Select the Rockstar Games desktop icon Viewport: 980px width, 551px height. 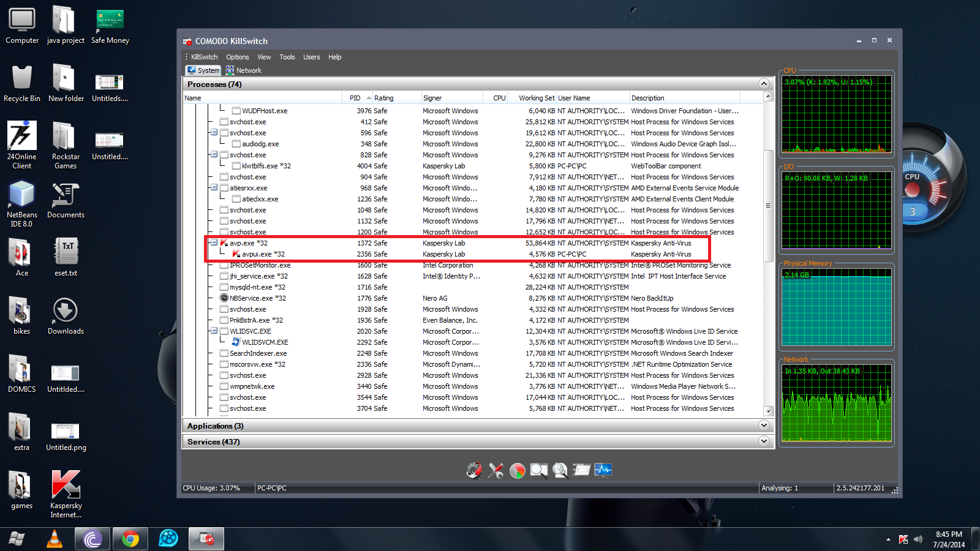[66, 146]
